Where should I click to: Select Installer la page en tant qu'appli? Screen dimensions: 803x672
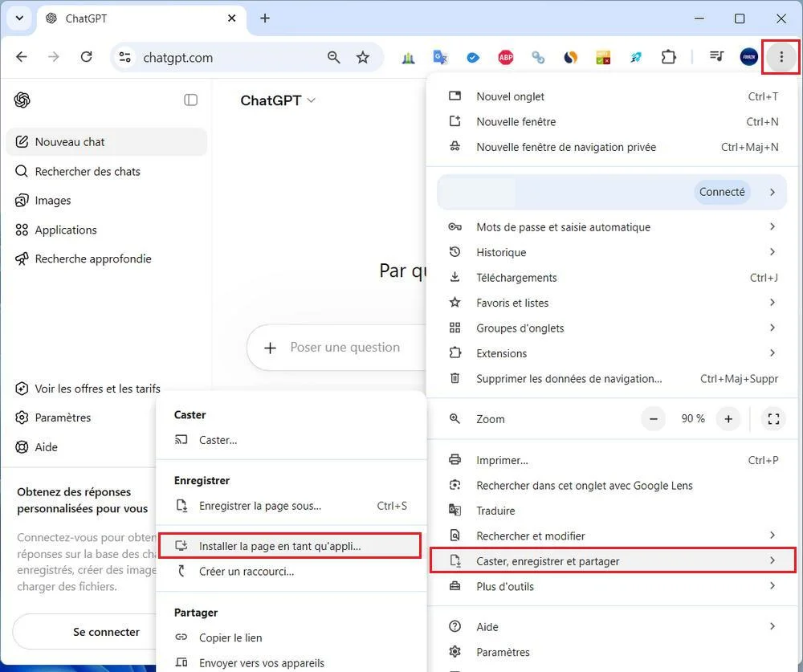tap(290, 546)
